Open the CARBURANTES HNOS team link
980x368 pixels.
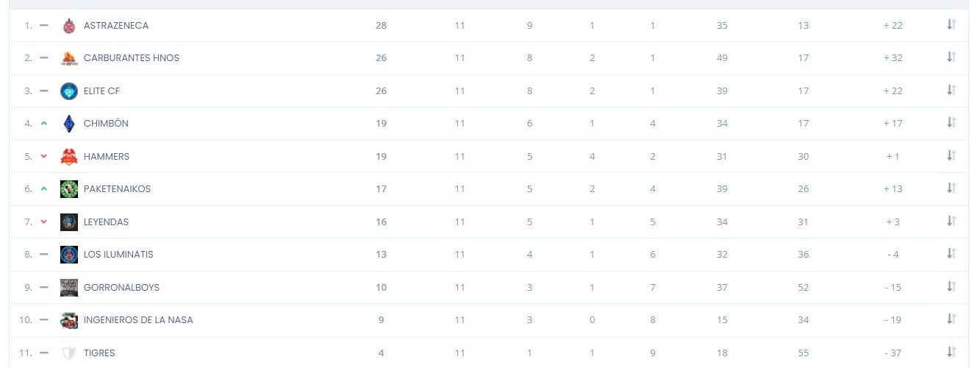point(132,58)
